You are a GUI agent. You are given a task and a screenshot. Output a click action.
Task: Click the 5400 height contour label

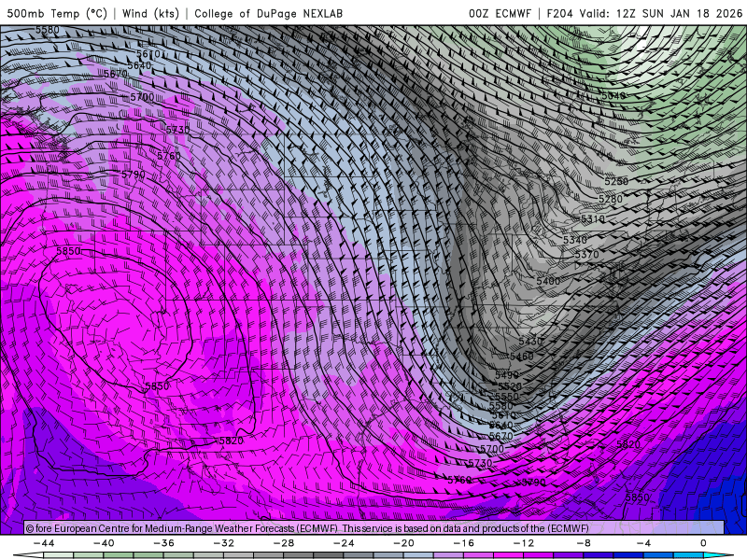pyautogui.click(x=548, y=281)
